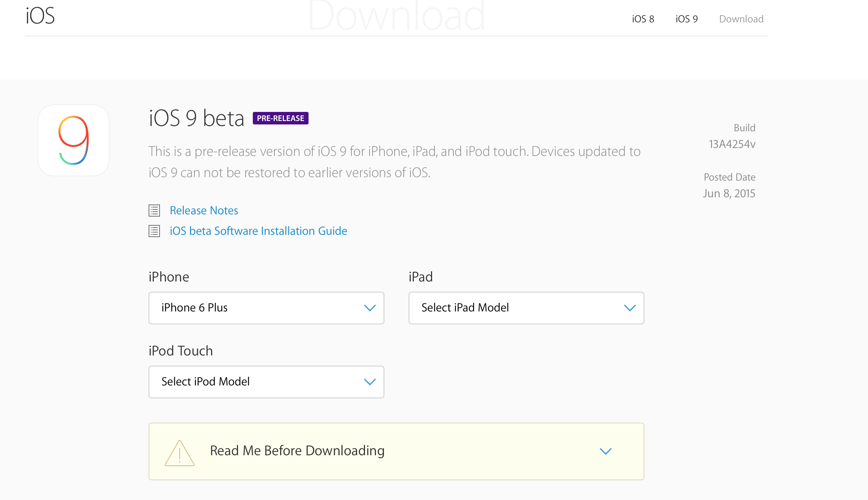Click the Posted Date label
The image size is (868, 500).
point(730,177)
